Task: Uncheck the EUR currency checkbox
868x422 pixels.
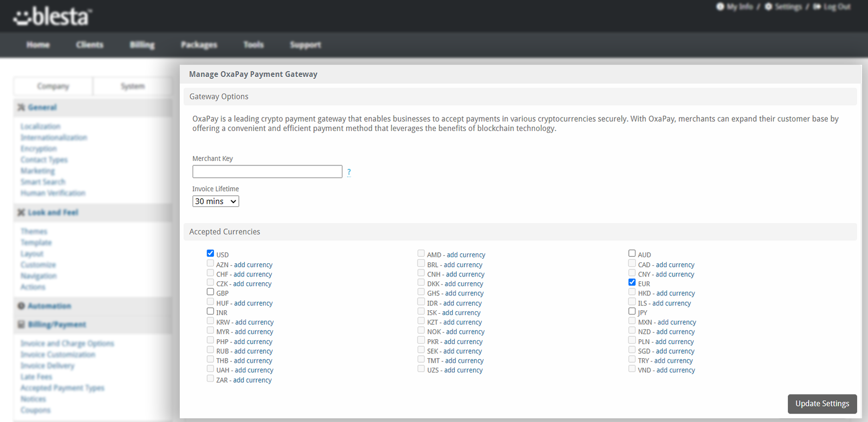Action: pyautogui.click(x=632, y=282)
